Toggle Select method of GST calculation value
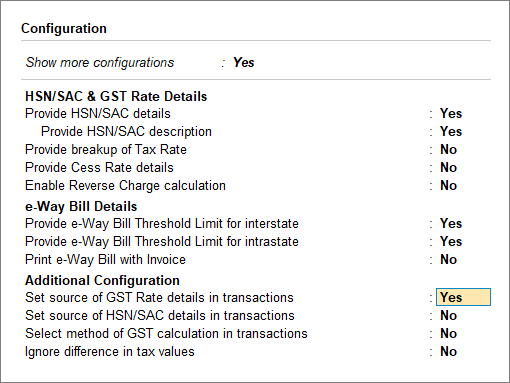This screenshot has height=383, width=510. pyautogui.click(x=448, y=333)
